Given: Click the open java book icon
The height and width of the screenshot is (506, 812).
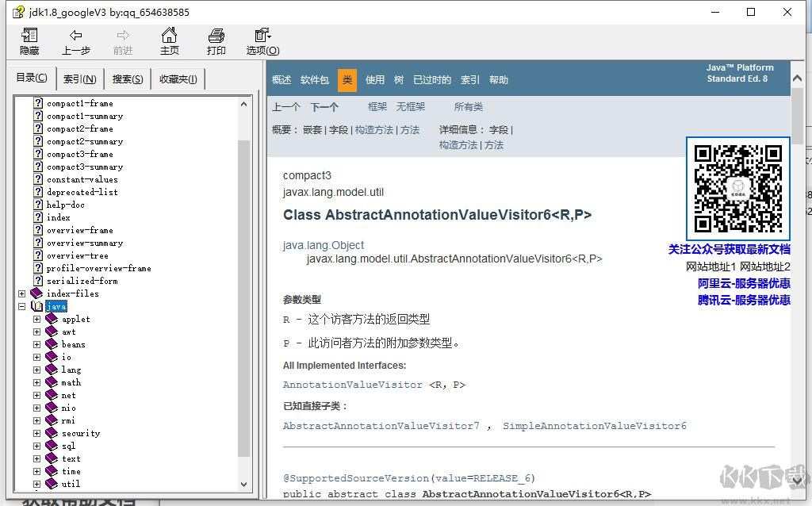Looking at the screenshot, I should (36, 306).
